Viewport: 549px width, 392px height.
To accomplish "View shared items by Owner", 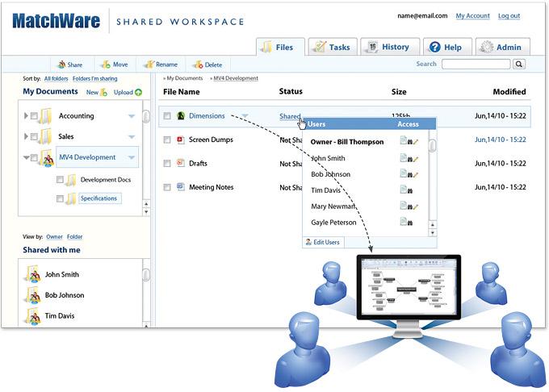I will pos(54,237).
